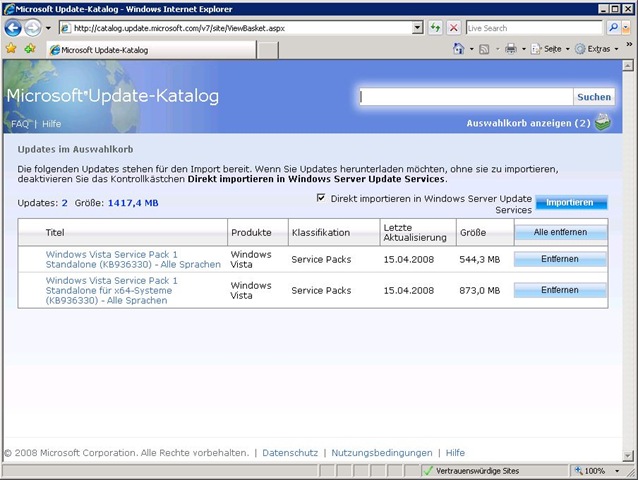Click the Alle entfernen button
The height and width of the screenshot is (480, 638).
[560, 232]
